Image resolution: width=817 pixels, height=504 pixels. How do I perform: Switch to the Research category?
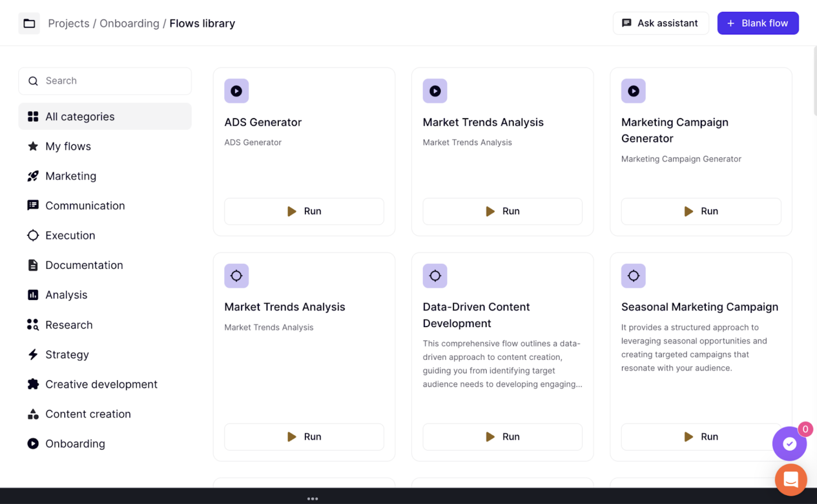pos(69,325)
